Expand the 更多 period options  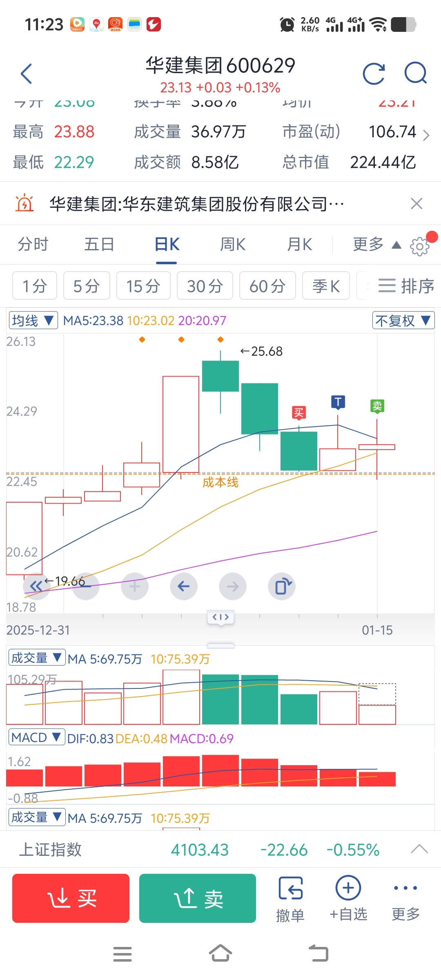(376, 245)
